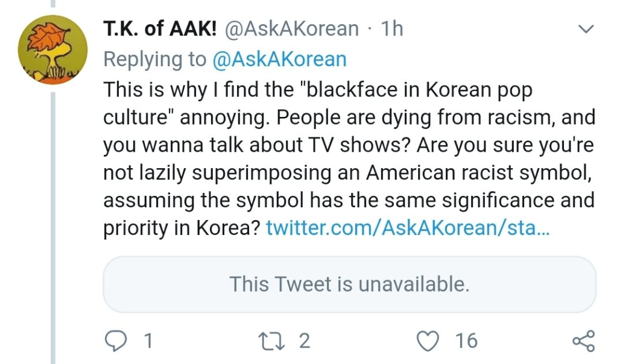Like the tweet with the heart icon
This screenshot has width=617, height=364.
(429, 341)
